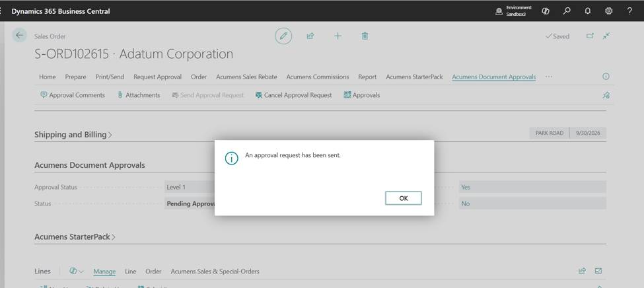Open the Report tab
Image resolution: width=644 pixels, height=288 pixels.
click(x=367, y=77)
